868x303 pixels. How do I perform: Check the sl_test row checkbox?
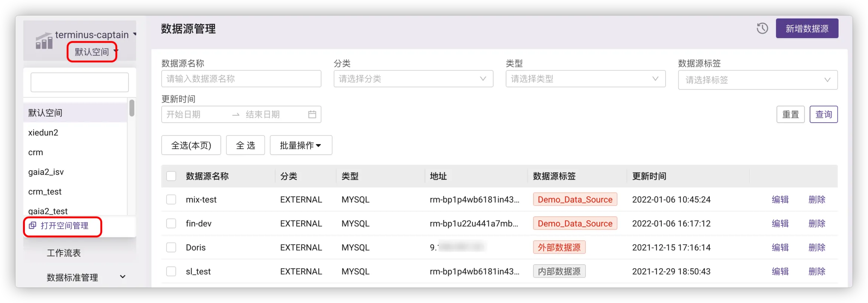(171, 271)
